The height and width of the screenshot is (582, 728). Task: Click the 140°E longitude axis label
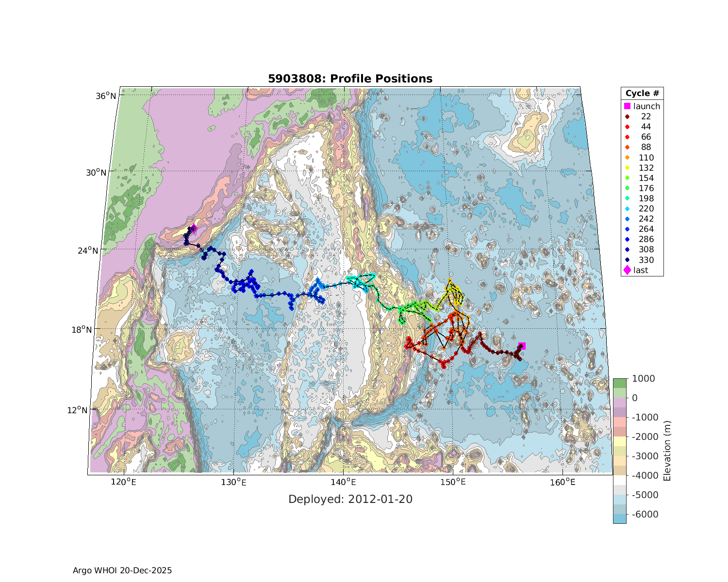tap(343, 483)
